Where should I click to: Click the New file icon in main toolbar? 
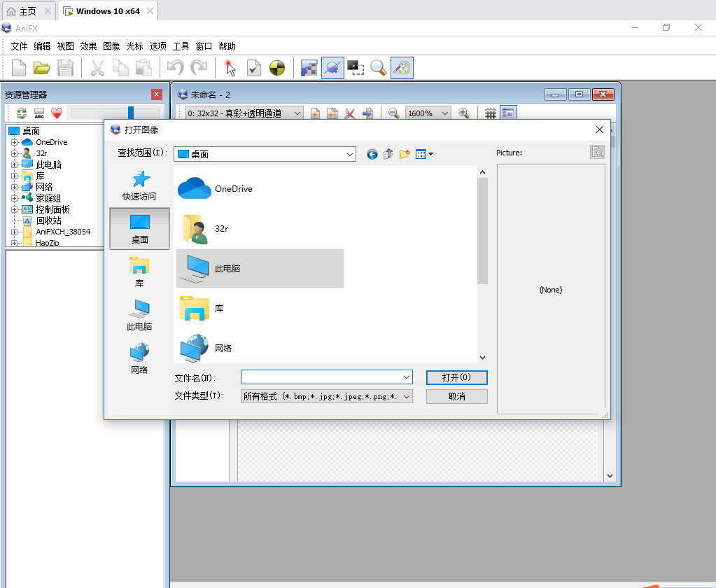19,68
